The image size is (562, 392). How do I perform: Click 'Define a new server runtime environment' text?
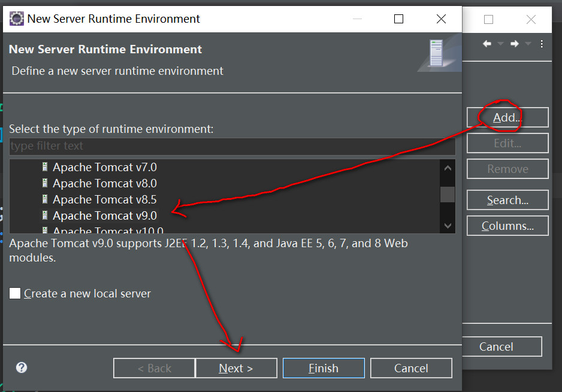[x=117, y=71]
